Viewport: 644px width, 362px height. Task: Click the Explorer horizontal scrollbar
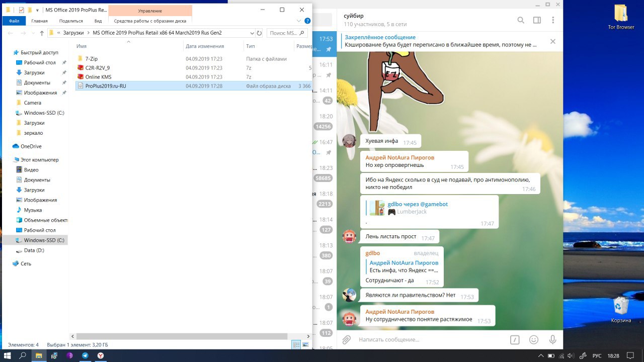click(182, 336)
